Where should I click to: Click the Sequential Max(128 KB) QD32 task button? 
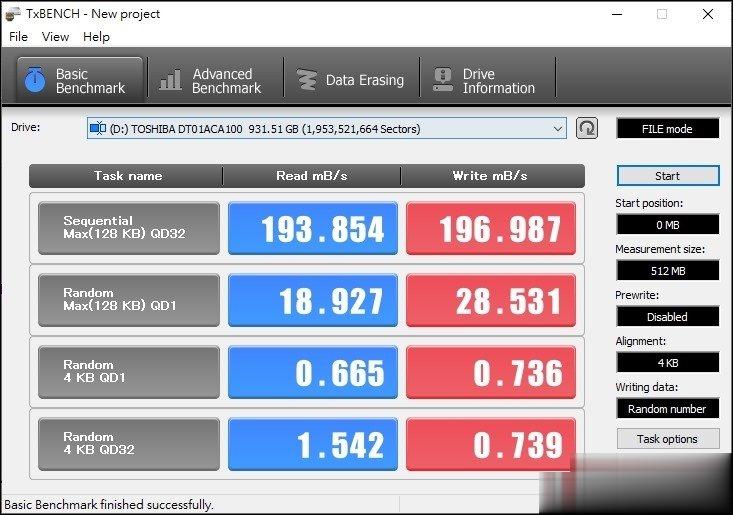pyautogui.click(x=129, y=228)
